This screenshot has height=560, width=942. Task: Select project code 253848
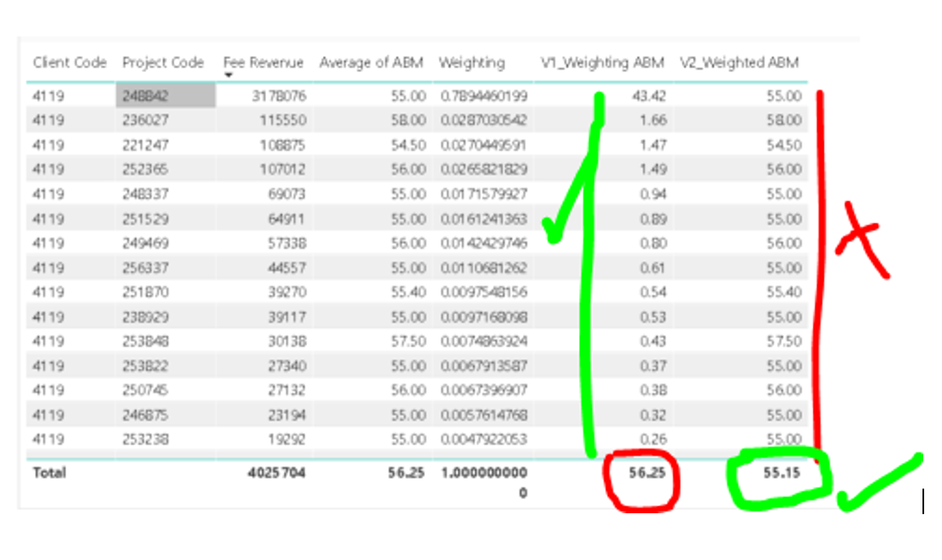click(x=145, y=342)
